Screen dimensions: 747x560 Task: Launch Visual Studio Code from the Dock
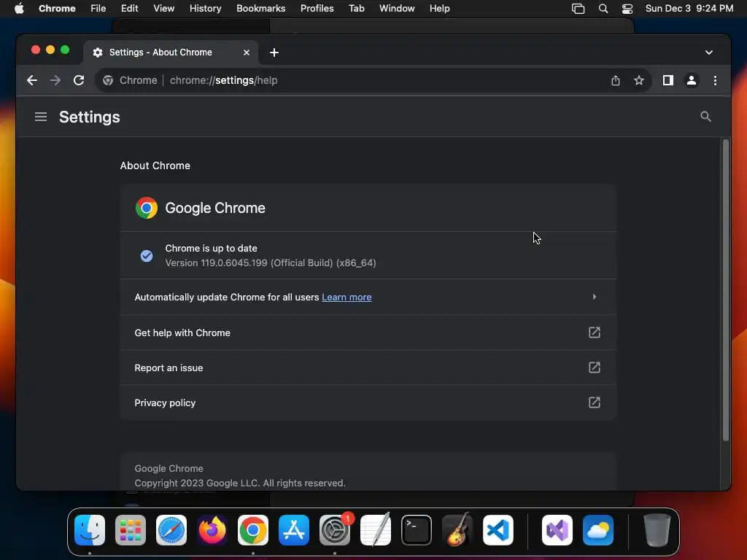[498, 530]
